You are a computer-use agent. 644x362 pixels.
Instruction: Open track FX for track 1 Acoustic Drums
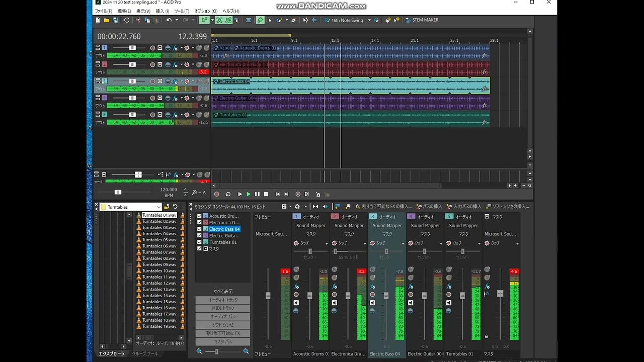[x=175, y=48]
